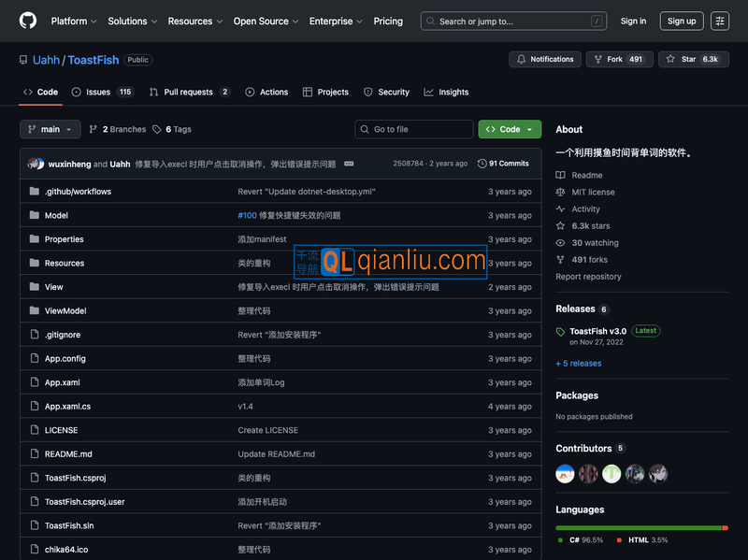Expand the main branch dropdown

pos(50,129)
